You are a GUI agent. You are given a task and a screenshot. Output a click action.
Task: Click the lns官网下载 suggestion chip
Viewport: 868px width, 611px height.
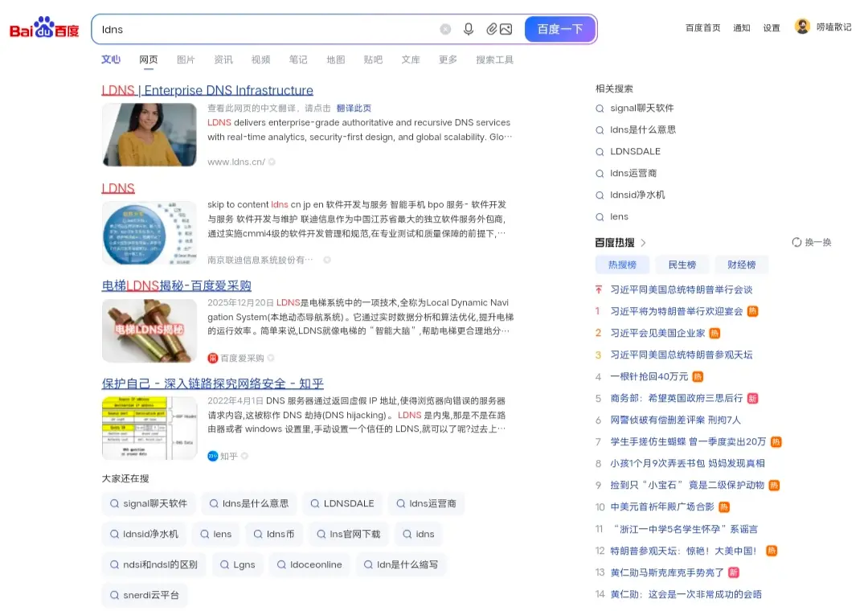(x=349, y=534)
